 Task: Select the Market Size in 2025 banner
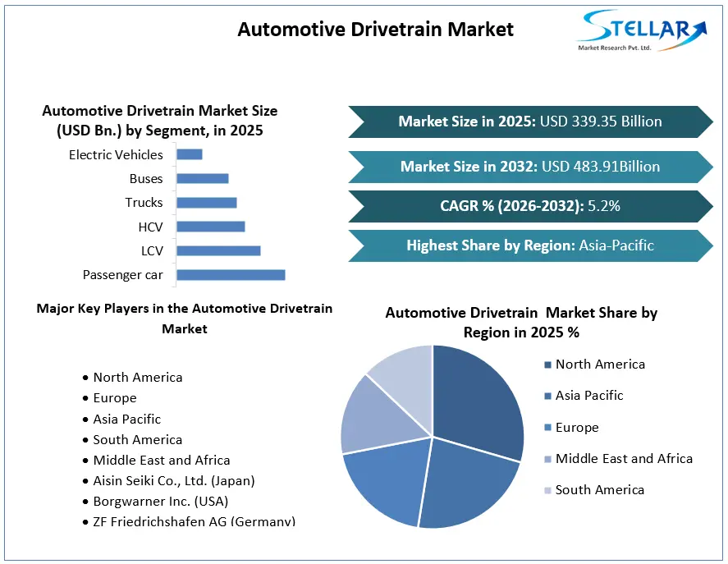point(530,122)
